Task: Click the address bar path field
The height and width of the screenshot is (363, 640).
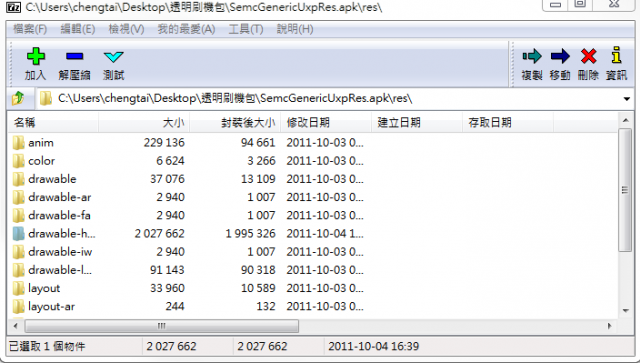Action: coord(335,98)
